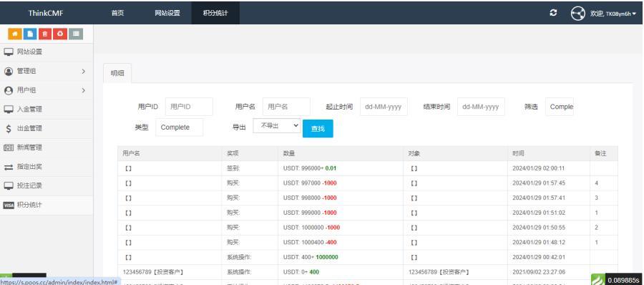Focus the 用户ID input field
This screenshot has height=285, width=644.
(x=189, y=107)
